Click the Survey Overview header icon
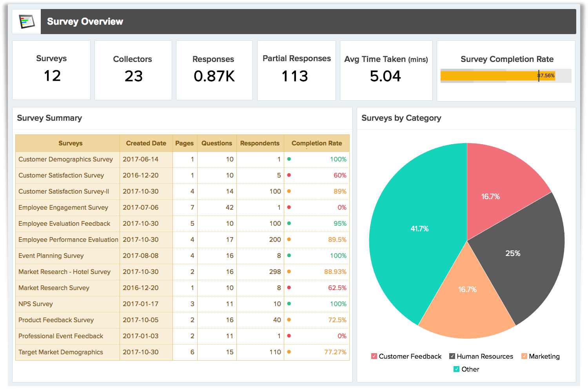The height and width of the screenshot is (390, 588). [x=26, y=21]
